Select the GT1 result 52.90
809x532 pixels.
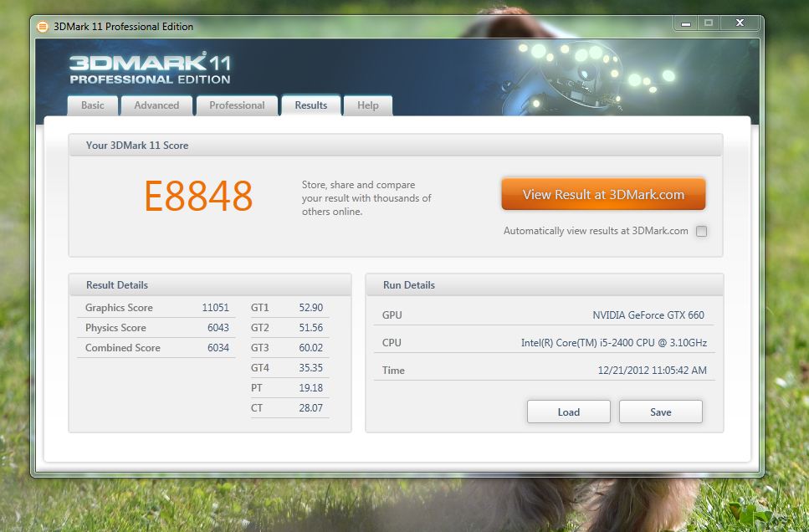coord(311,308)
